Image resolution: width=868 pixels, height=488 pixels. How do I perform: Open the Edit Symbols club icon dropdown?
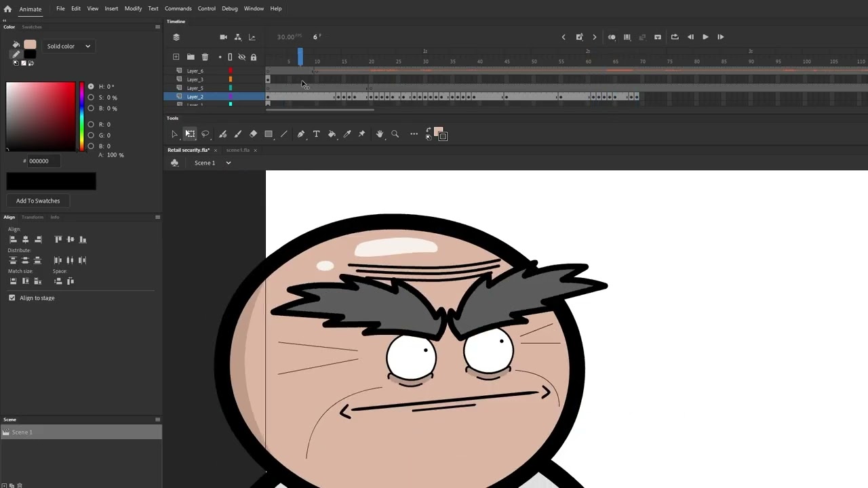175,163
